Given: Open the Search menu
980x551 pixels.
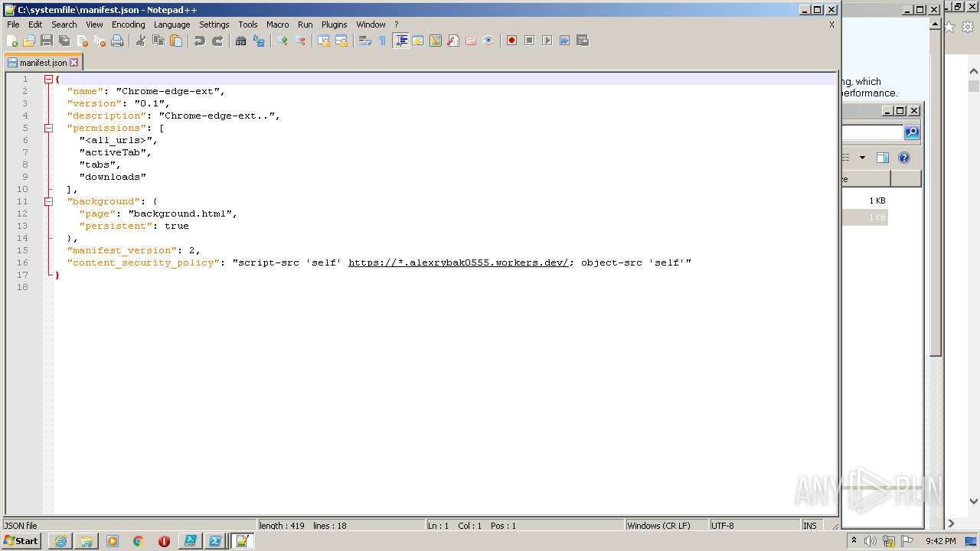Looking at the screenshot, I should point(64,24).
